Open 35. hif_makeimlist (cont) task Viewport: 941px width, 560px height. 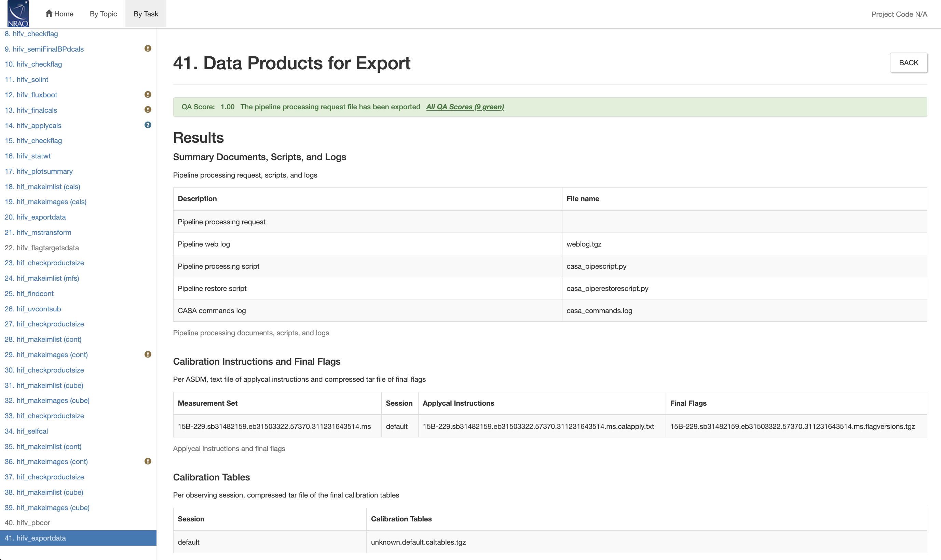(43, 446)
